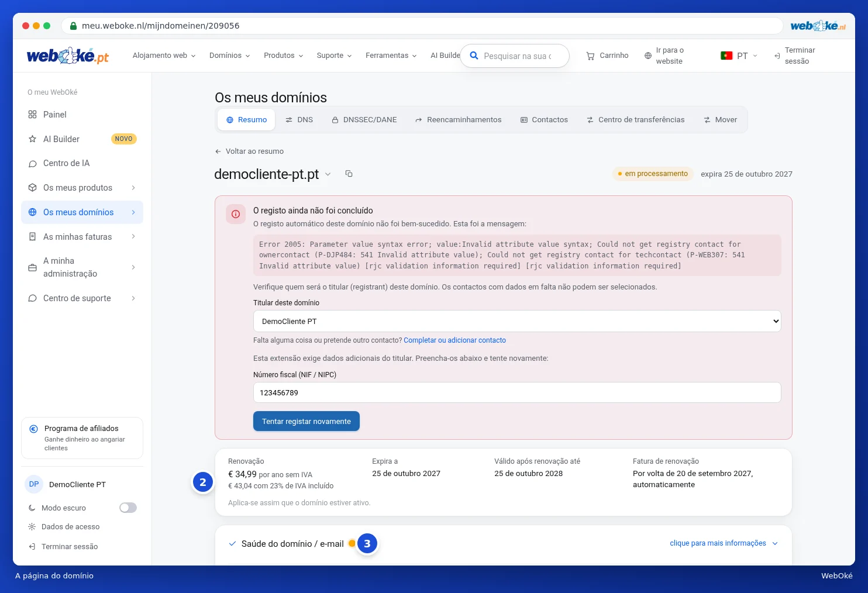Click the search magnifier icon
The image size is (868, 593).
[x=474, y=56]
